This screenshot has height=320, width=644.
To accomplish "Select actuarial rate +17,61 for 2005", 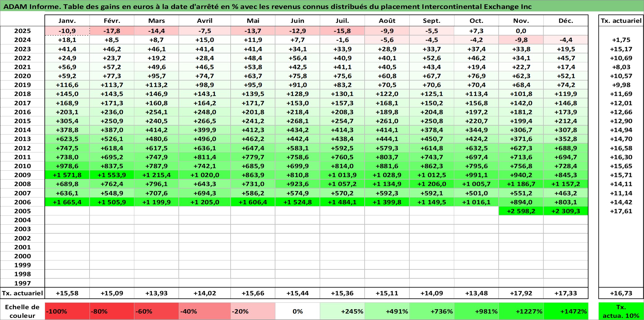I will (621, 211).
